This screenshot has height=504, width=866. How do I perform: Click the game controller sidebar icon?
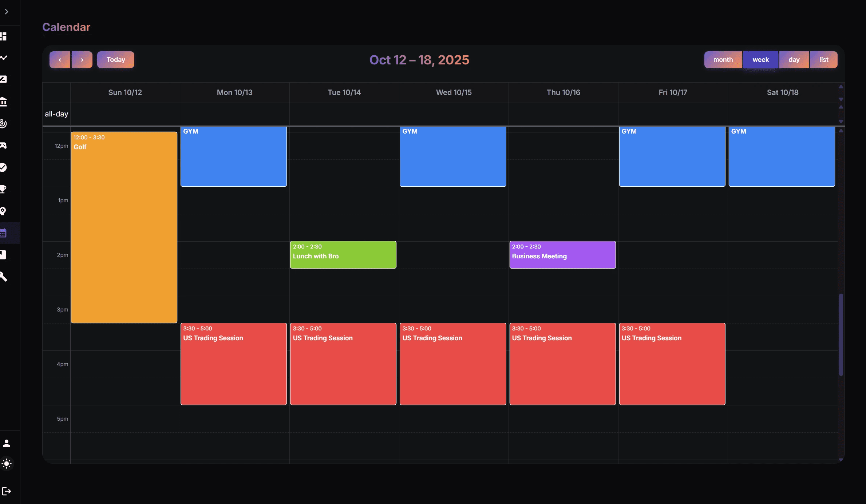point(4,146)
